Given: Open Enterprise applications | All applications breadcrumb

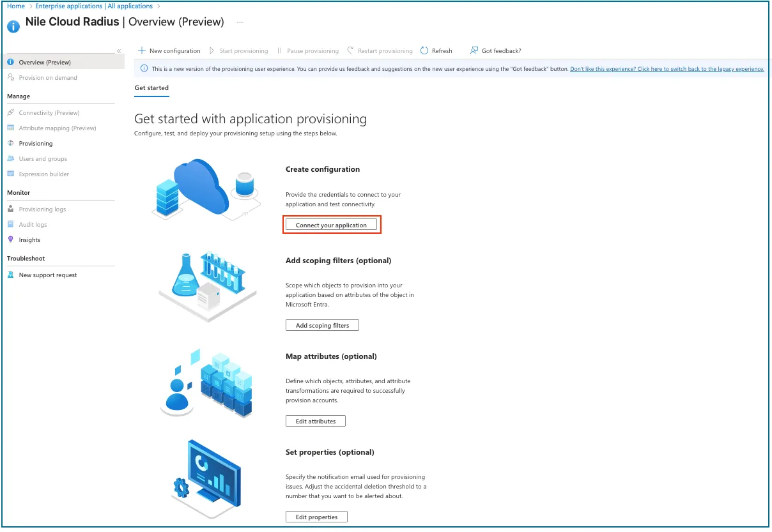Looking at the screenshot, I should click(x=94, y=6).
